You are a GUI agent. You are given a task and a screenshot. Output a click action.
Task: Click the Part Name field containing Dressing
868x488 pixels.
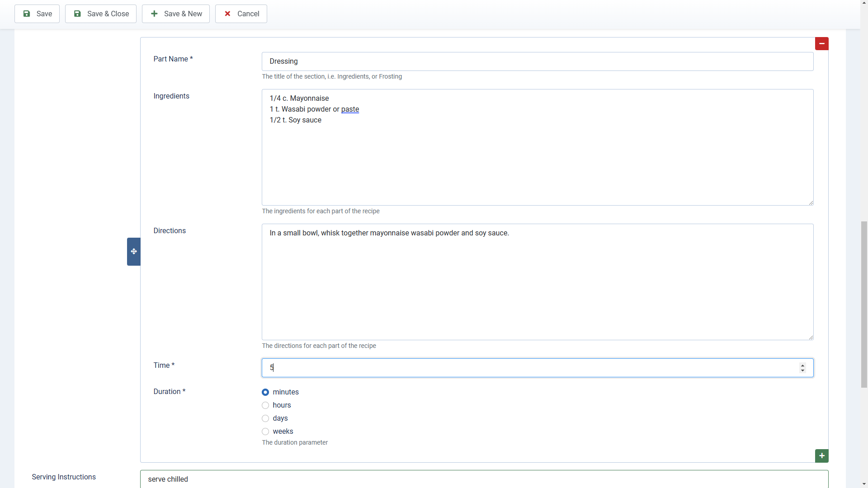[537, 61]
